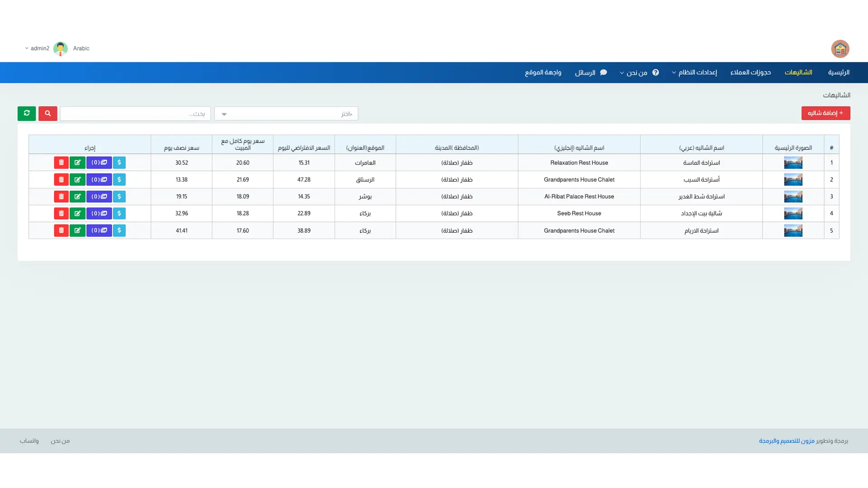Click main image thumbnail of row 3
This screenshot has width=868, height=488.
[793, 197]
